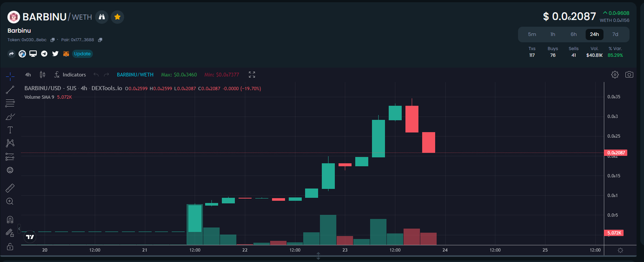Click the % Var. value 85.29%
This screenshot has height=262, width=644.
pyautogui.click(x=616, y=55)
